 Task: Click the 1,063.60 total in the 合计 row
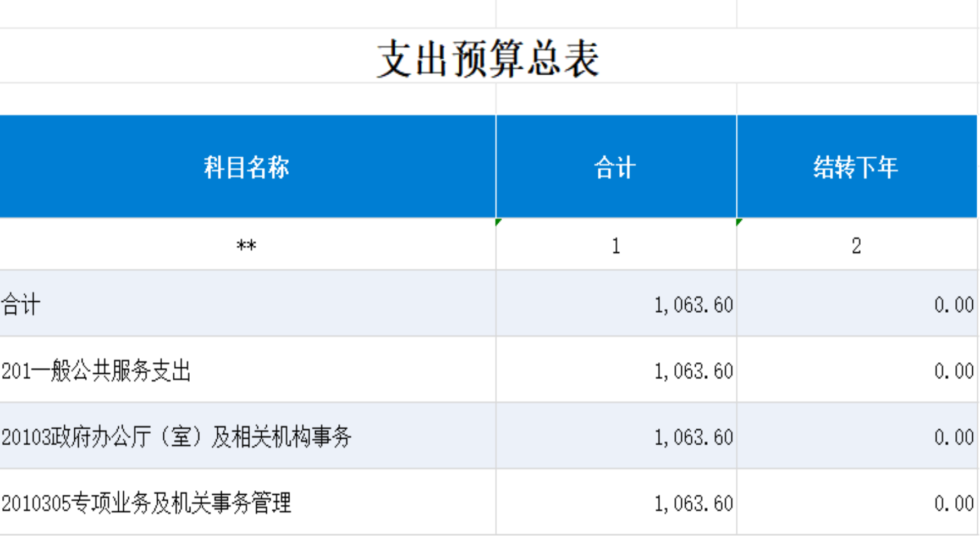[x=693, y=305]
